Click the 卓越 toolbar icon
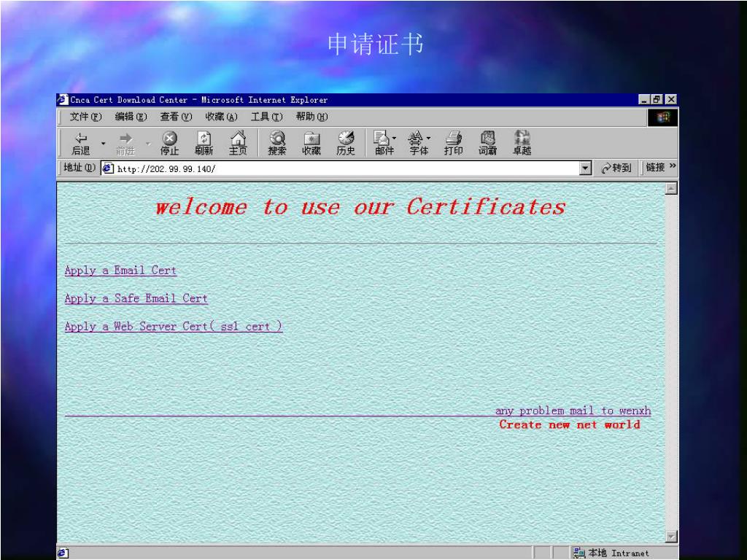Image resolution: width=747 pixels, height=560 pixels. [x=522, y=143]
